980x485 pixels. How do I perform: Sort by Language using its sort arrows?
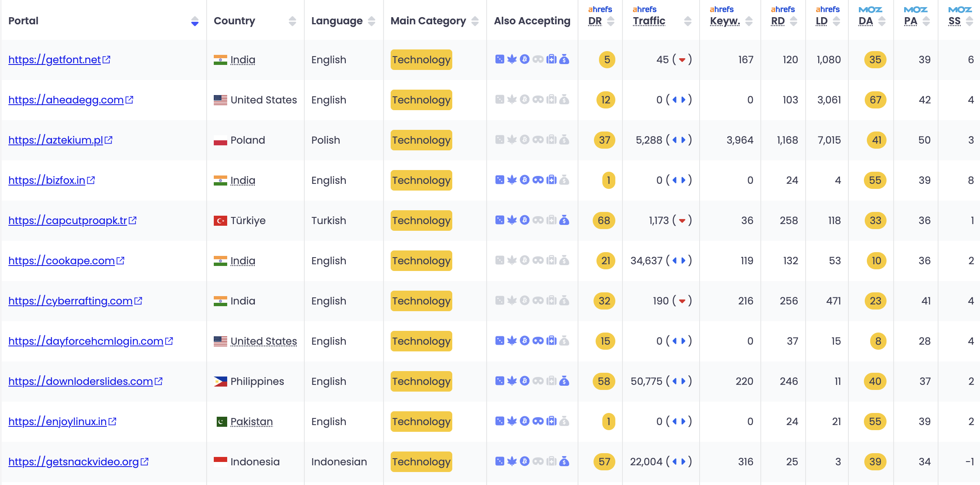pyautogui.click(x=371, y=21)
